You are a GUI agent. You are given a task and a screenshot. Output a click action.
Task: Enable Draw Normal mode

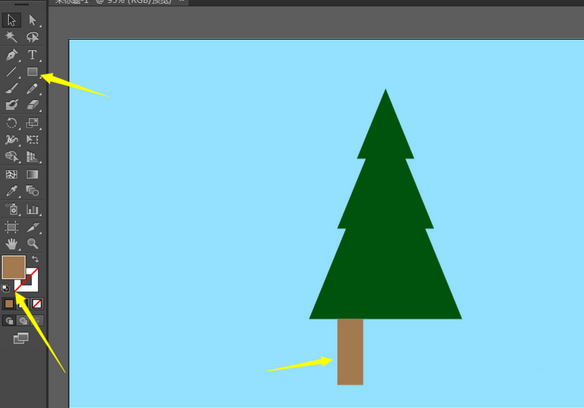pos(9,320)
